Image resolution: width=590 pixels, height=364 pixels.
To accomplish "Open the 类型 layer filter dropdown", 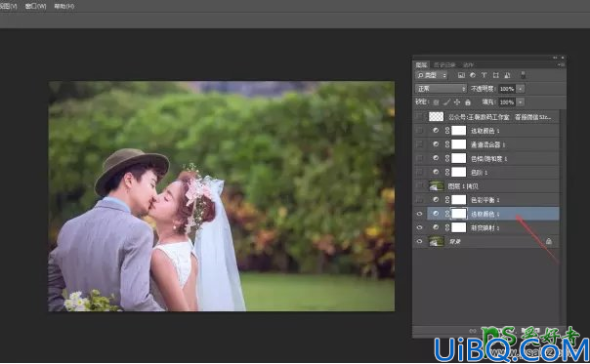I will (431, 75).
